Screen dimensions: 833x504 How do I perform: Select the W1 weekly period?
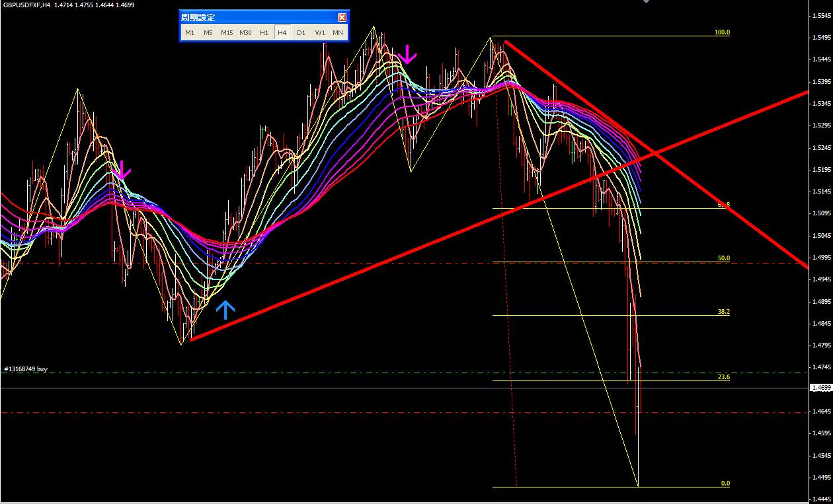coord(319,32)
